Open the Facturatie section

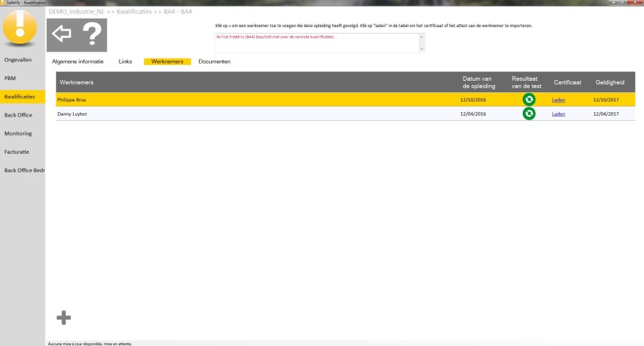click(17, 152)
